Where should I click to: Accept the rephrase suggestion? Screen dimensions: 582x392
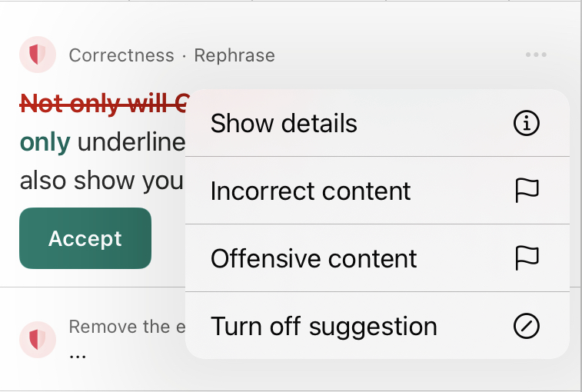85,238
